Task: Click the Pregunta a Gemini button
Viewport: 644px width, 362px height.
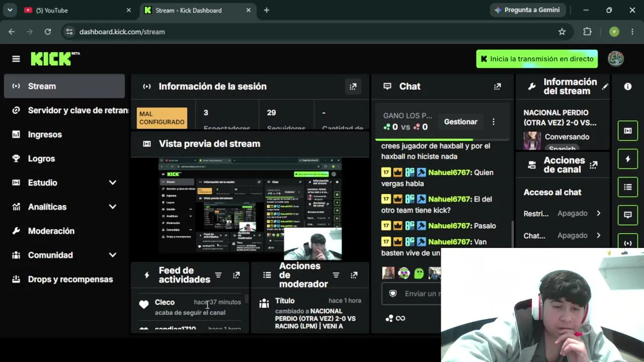Action: pos(527,10)
